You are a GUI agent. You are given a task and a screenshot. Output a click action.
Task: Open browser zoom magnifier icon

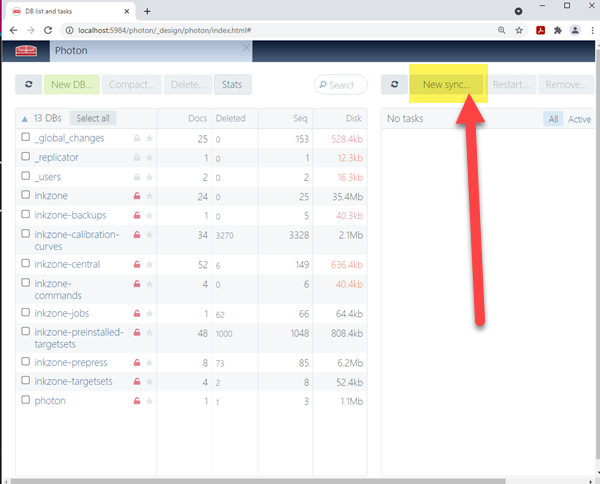(x=501, y=30)
